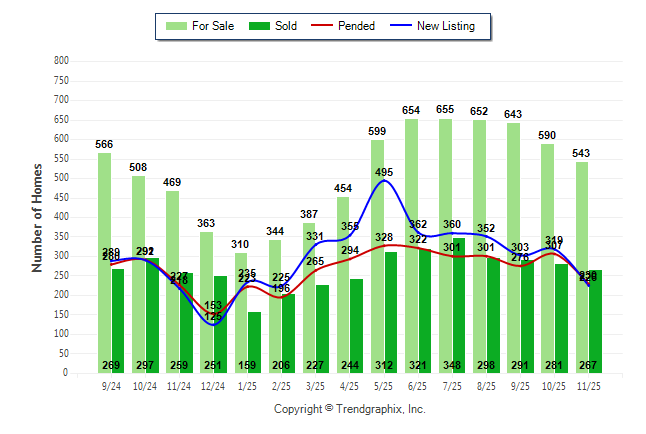The height and width of the screenshot is (434, 646).
Task: Click the light green For Sale legend swatch
Action: coord(179,26)
